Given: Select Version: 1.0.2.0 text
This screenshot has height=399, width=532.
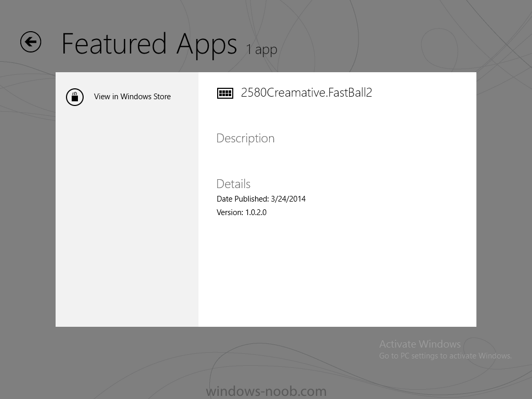Looking at the screenshot, I should (242, 212).
